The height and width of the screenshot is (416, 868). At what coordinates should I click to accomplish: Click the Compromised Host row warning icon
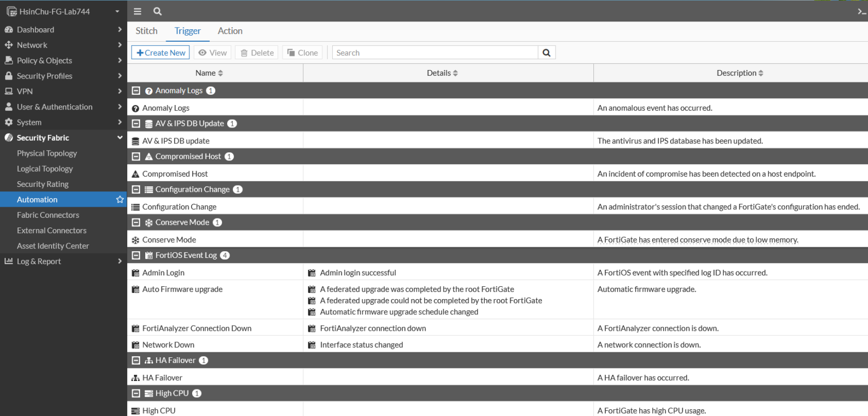point(135,174)
